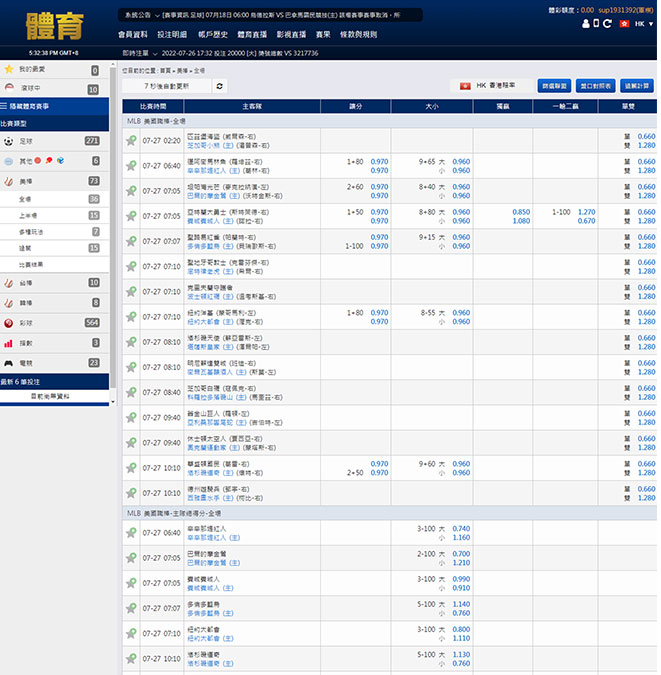Image resolution: width=661 pixels, height=675 pixels.
Task: Open My Favorites (我的最愛) star item
Action: (9, 69)
